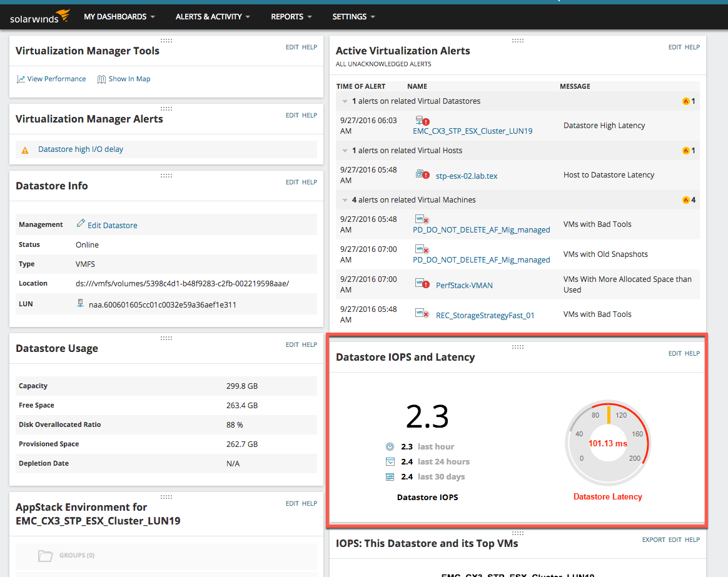The width and height of the screenshot is (728, 577).
Task: Click the VM icon in the VMs with Old Snapshots row
Action: [422, 249]
